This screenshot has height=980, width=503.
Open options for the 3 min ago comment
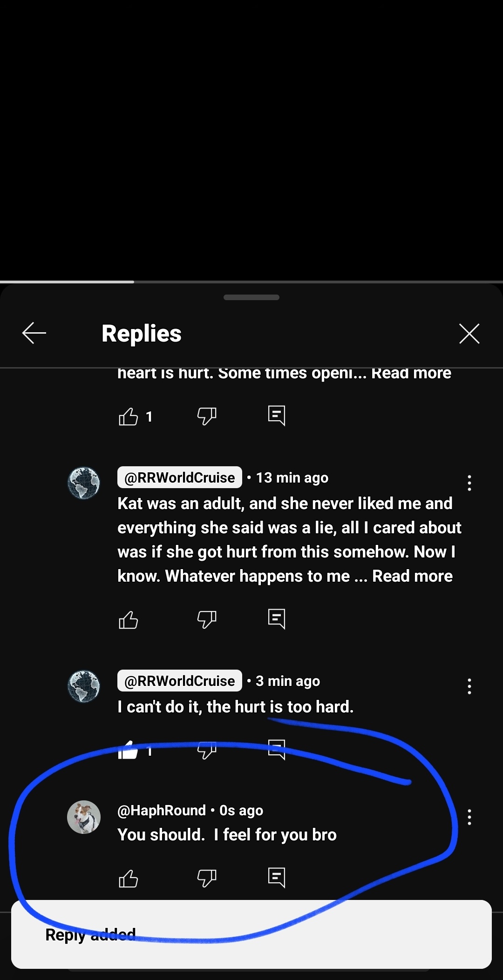(x=469, y=686)
